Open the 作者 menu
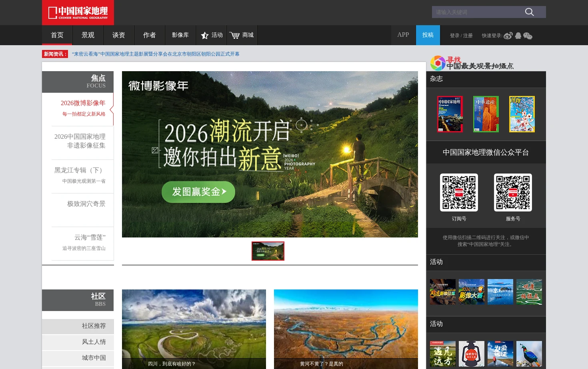 [x=150, y=35]
